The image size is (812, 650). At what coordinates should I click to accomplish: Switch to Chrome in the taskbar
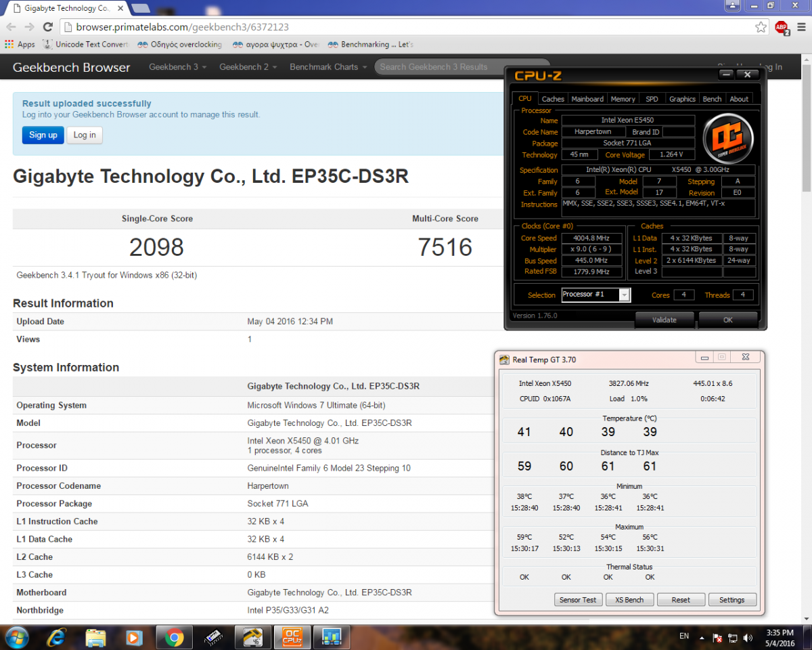175,637
